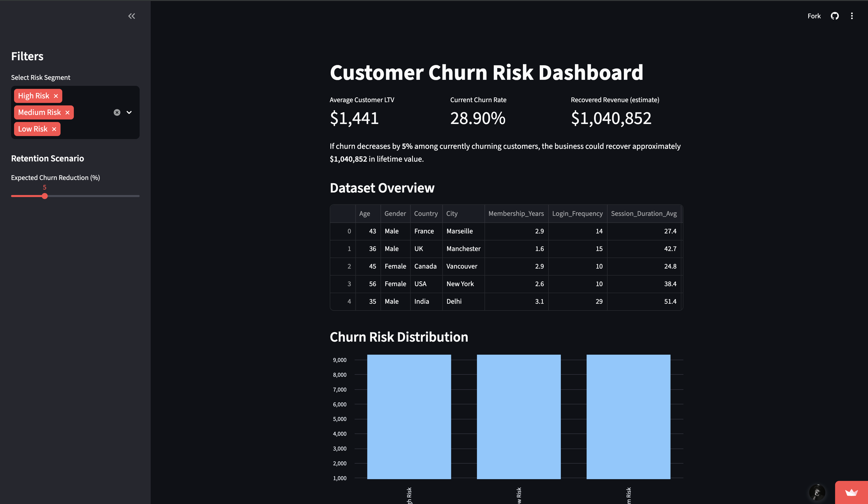868x504 pixels.
Task: Remove the Medium Risk tag
Action: [68, 113]
